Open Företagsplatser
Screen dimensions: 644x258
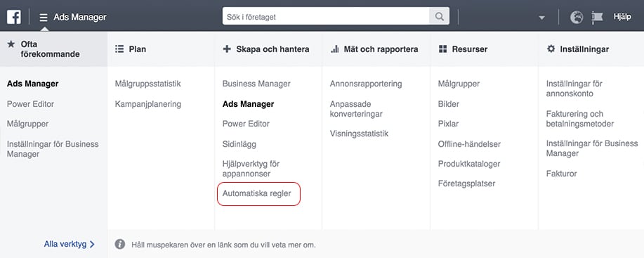coord(466,183)
